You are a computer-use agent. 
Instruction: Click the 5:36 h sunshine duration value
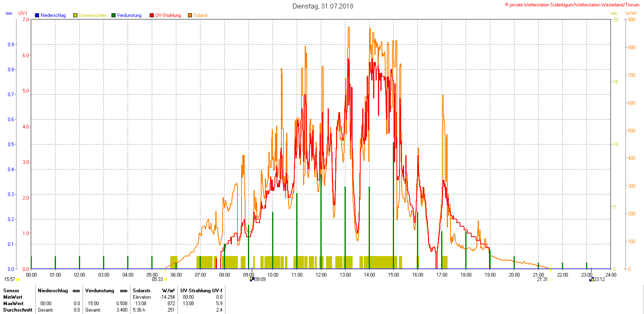tap(139, 310)
